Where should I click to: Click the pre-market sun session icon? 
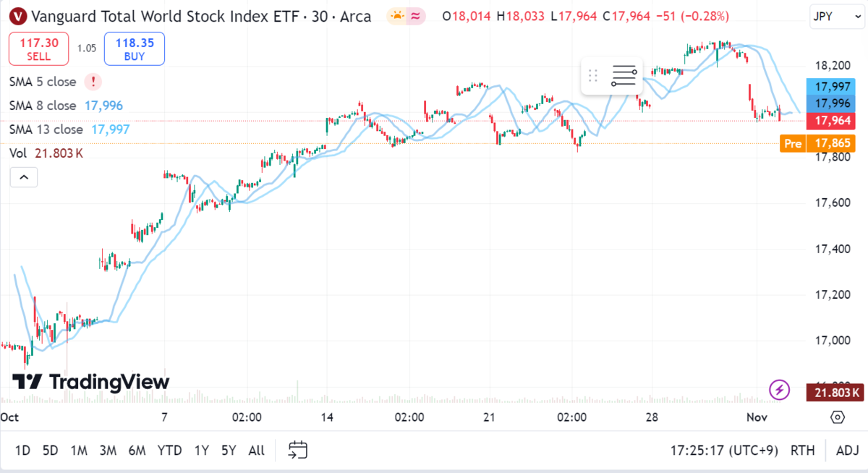[x=396, y=15]
